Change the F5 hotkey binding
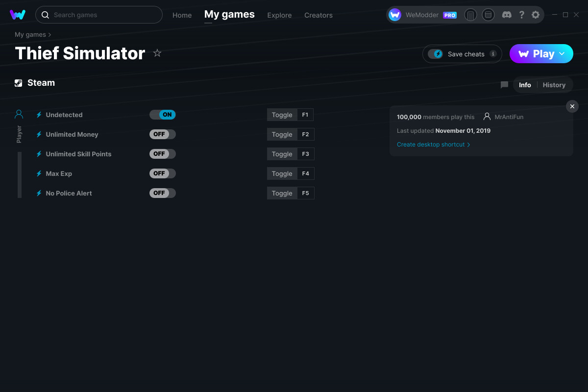Image resolution: width=588 pixels, height=392 pixels. 306,193
